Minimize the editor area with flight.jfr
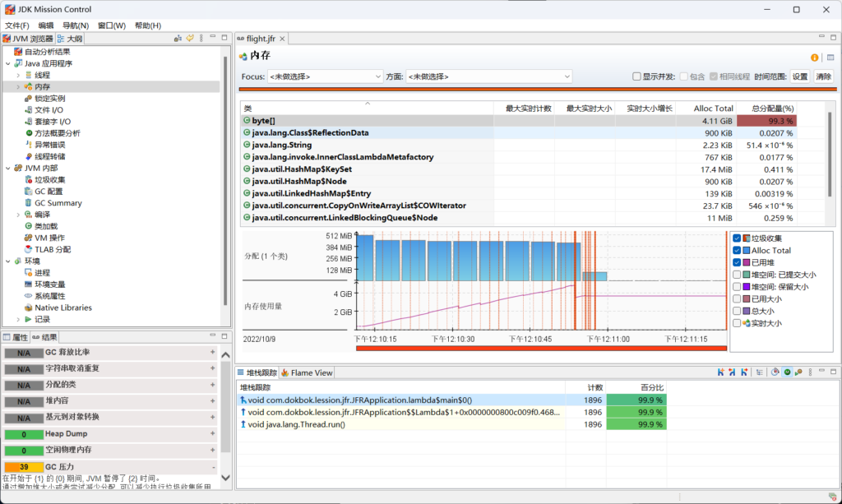 [x=821, y=36]
